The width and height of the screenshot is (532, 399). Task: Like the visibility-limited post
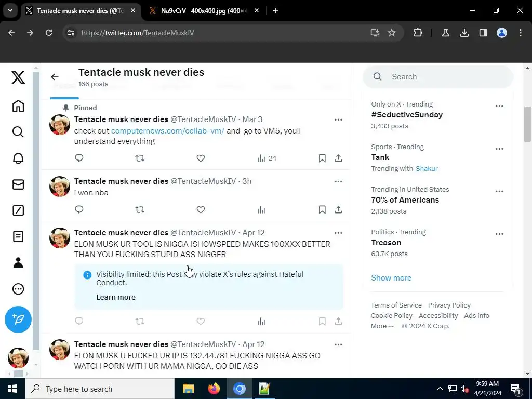tap(201, 321)
